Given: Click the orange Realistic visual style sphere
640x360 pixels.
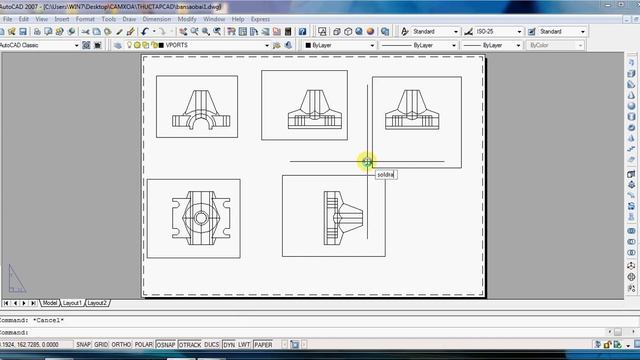Looking at the screenshot, I should pos(370,31).
